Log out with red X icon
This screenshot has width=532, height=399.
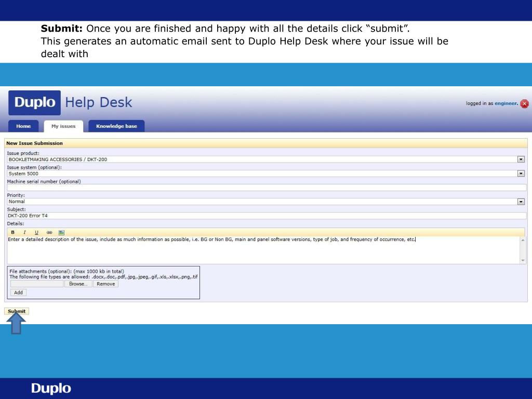pyautogui.click(x=525, y=103)
